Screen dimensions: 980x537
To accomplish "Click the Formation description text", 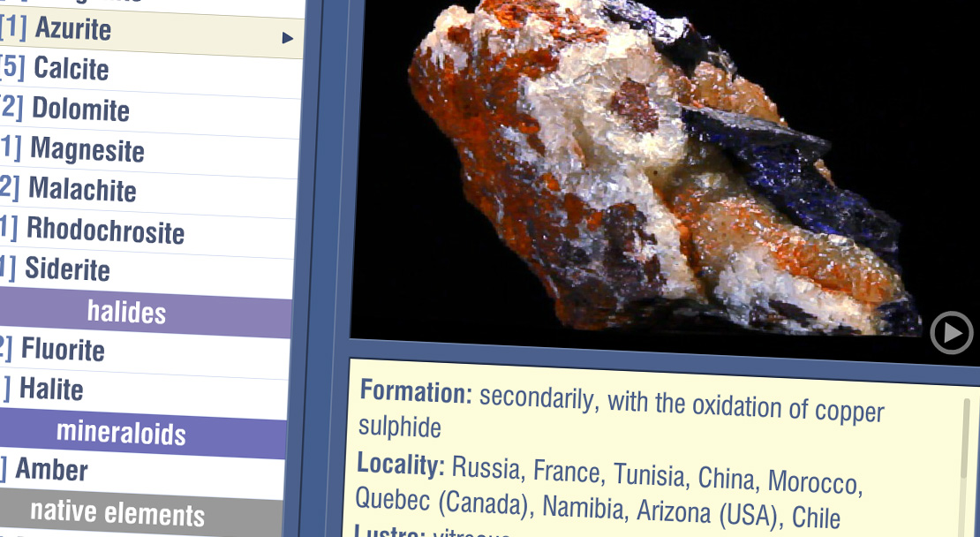I will (x=618, y=410).
